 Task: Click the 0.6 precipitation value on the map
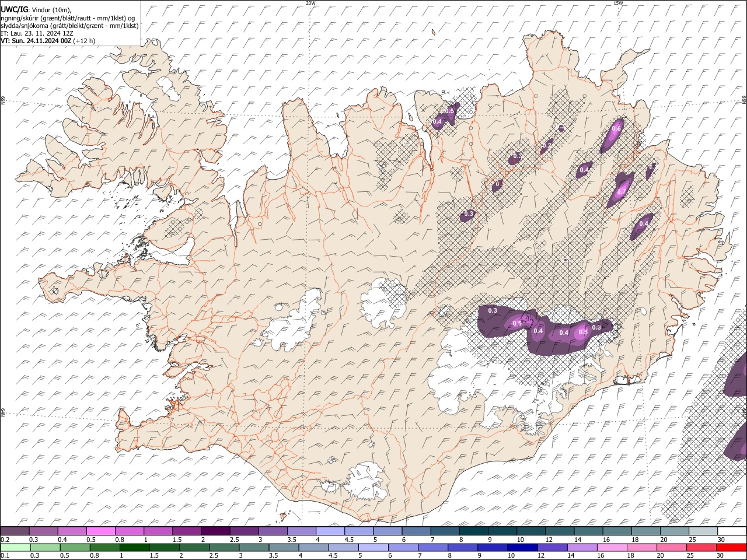[616, 128]
